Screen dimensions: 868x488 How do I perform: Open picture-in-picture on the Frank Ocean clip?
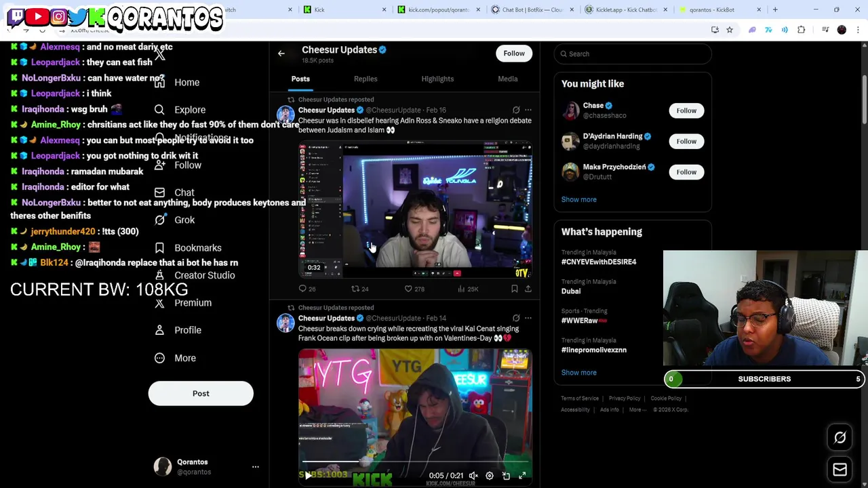[x=506, y=476]
